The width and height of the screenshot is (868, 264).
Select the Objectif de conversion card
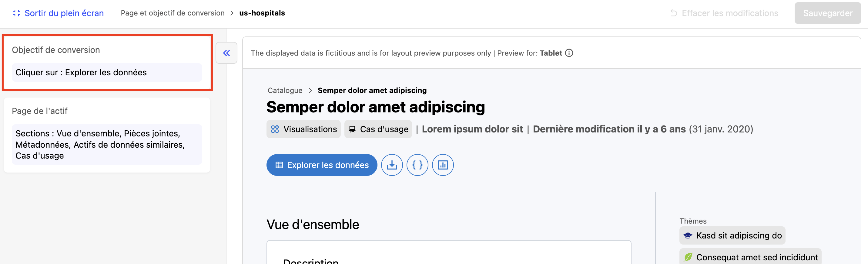[x=107, y=50]
